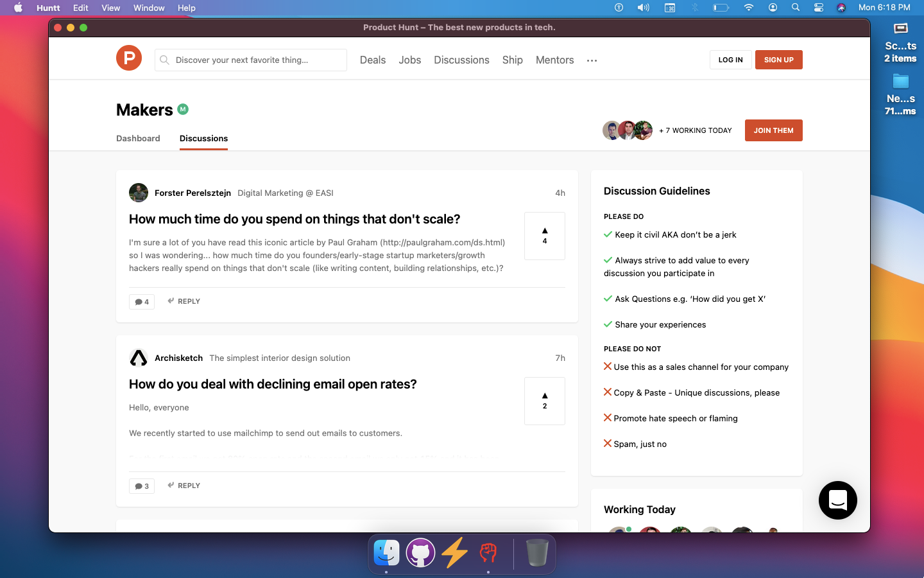
Task: Switch to the Dashboard tab
Action: point(138,138)
